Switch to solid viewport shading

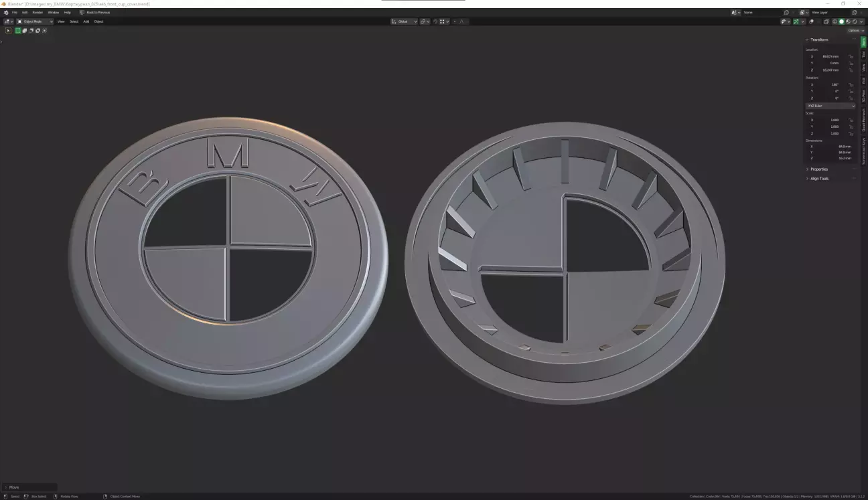tap(842, 21)
